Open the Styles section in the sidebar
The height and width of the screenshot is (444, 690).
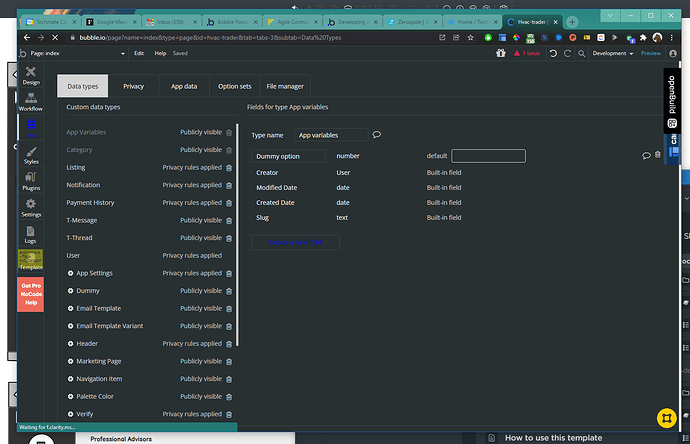point(31,155)
